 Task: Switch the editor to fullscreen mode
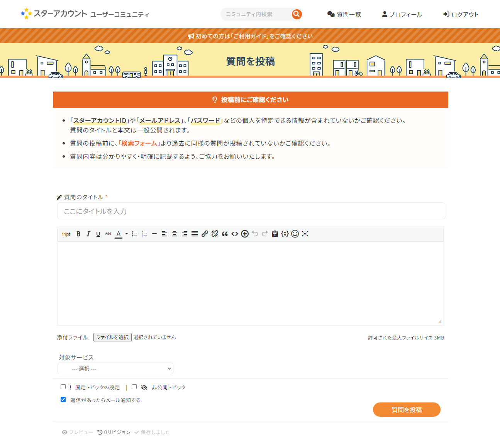coord(305,234)
